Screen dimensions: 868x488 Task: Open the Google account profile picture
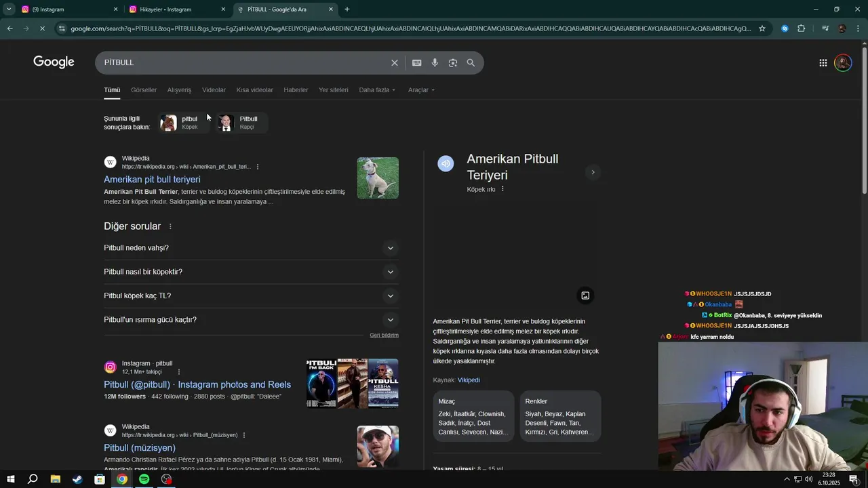click(843, 63)
